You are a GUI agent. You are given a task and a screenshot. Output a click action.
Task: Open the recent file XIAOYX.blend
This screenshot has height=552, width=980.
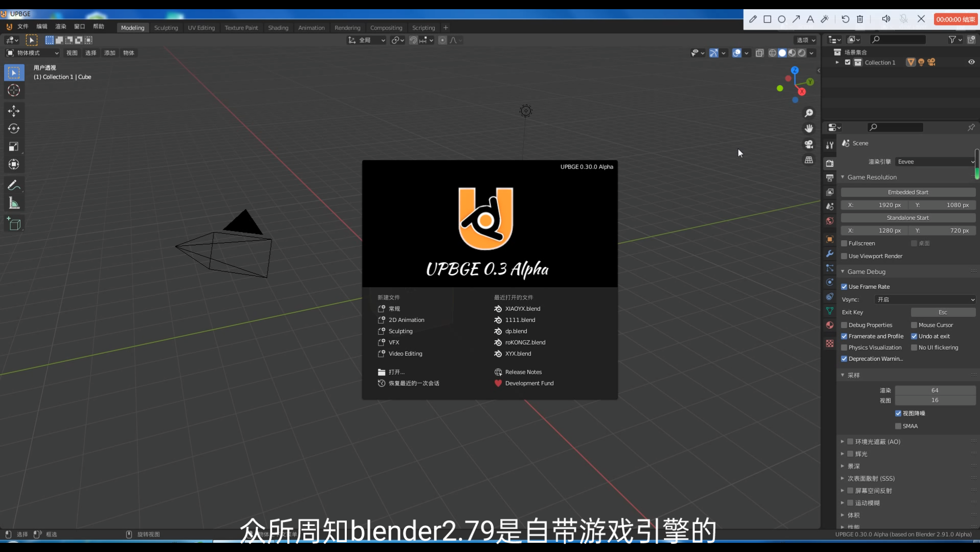(522, 309)
